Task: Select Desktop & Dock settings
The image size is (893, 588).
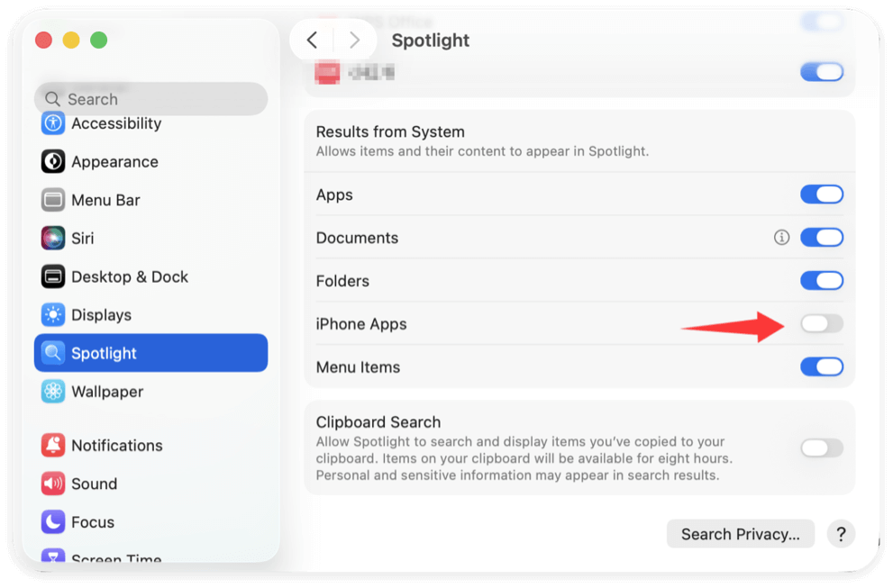Action: click(x=128, y=276)
